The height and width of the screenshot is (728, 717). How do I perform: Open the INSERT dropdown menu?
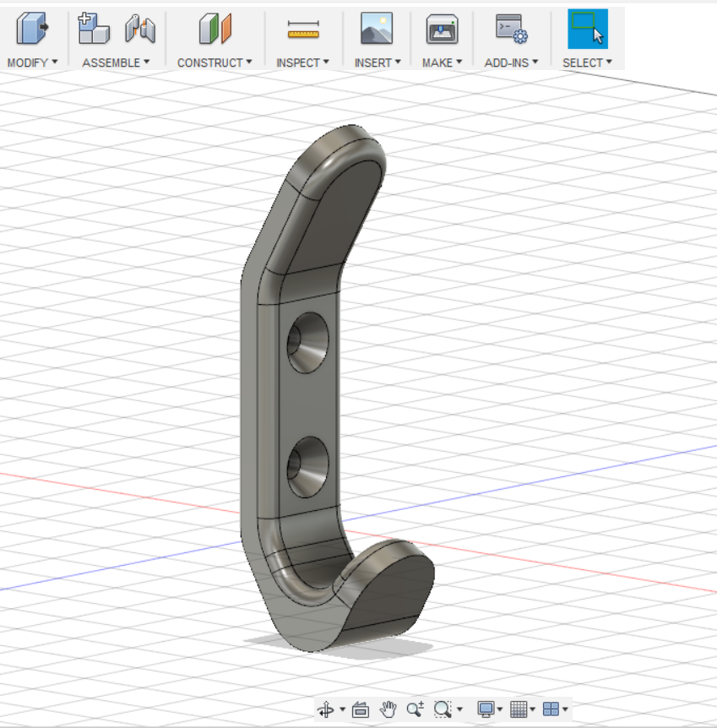(x=378, y=62)
